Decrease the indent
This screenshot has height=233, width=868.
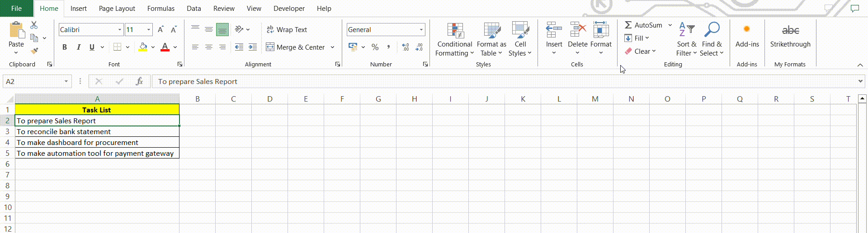point(239,47)
